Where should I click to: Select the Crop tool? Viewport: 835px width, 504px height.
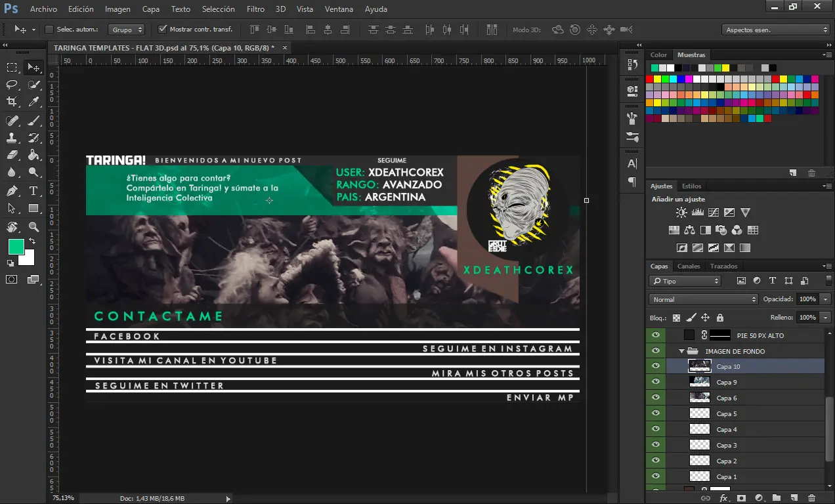coord(12,102)
